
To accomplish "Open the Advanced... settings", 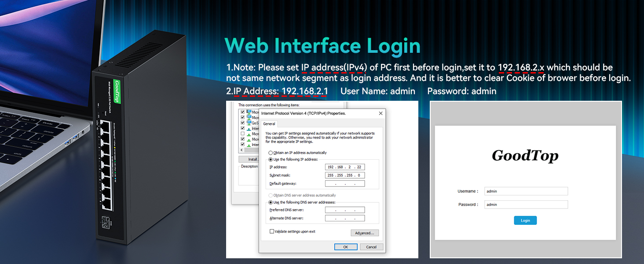I will (365, 233).
